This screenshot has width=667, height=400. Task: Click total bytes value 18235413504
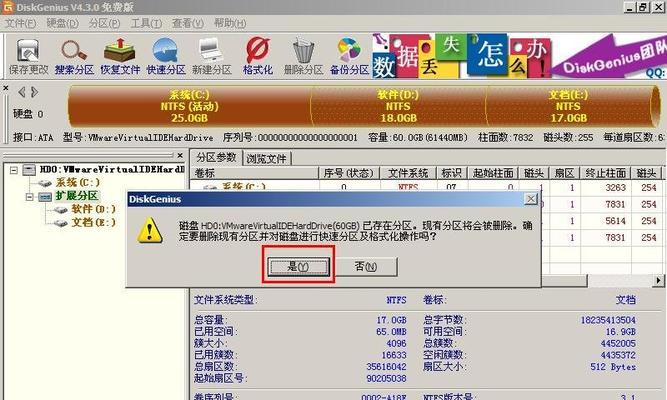[608, 320]
